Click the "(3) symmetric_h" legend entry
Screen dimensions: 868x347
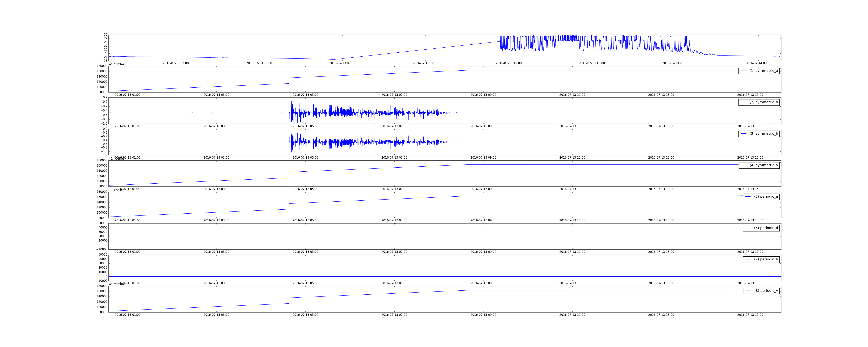tap(759, 134)
